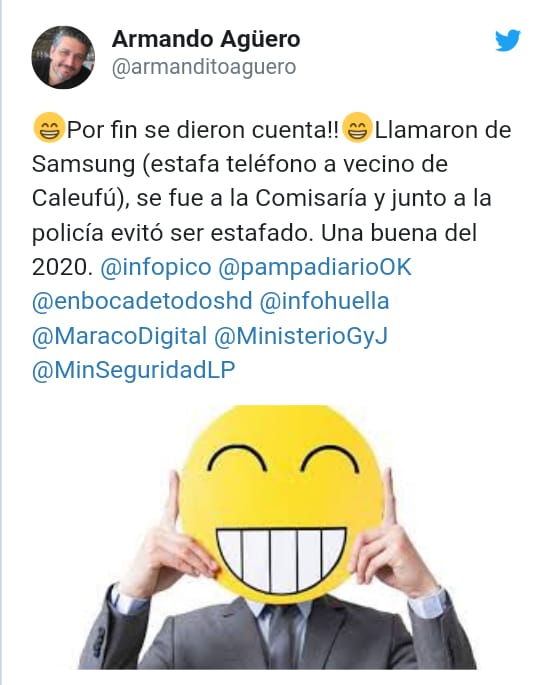Open the @pampadiarioOK mention

click(315, 267)
